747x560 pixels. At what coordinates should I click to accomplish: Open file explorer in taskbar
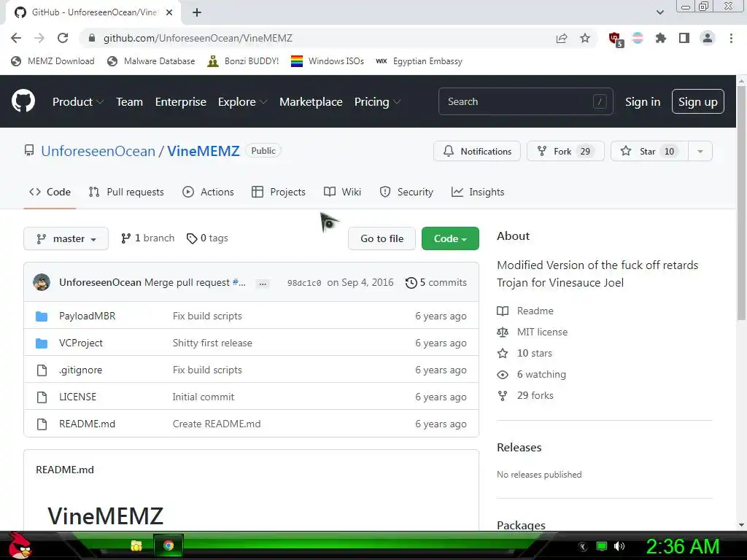[x=136, y=545]
